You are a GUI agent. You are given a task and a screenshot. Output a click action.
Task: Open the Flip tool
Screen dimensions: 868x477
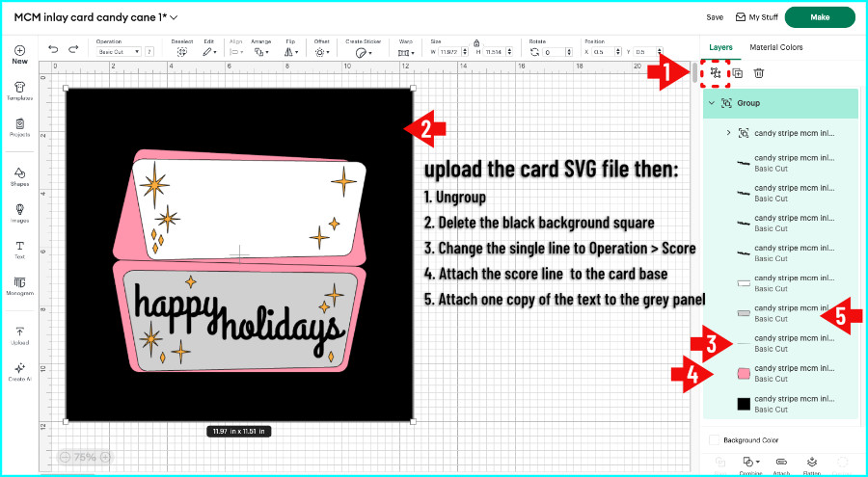pos(290,52)
